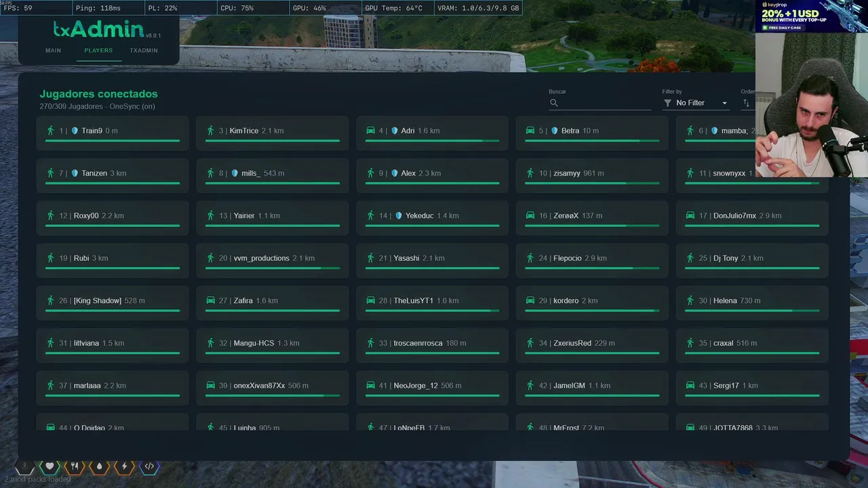Click the code brackets HUD hexagon
Screen dimensions: 868x488
point(150,466)
